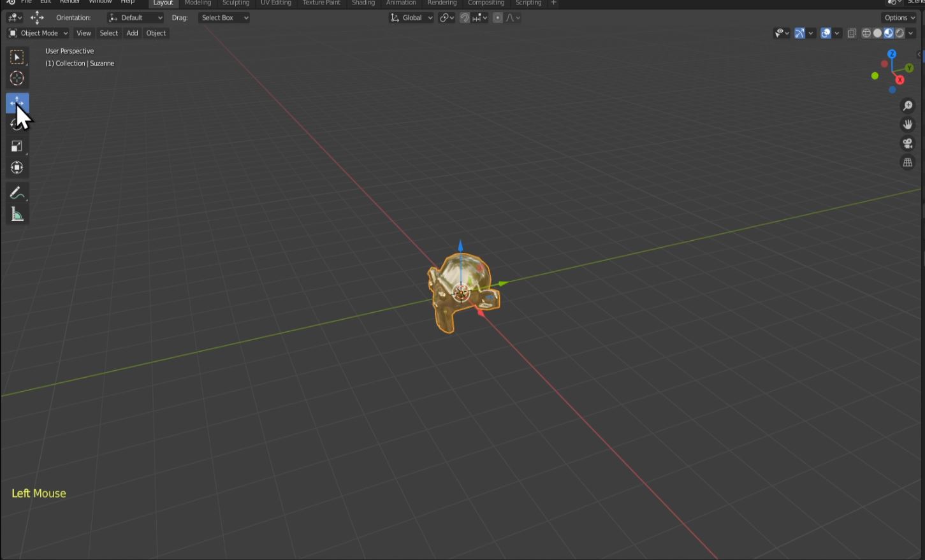Switch to material preview shading

pyautogui.click(x=888, y=33)
